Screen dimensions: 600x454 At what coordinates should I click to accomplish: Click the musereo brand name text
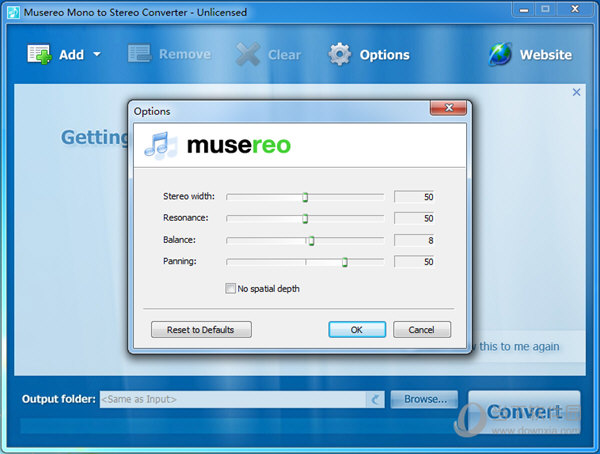pyautogui.click(x=239, y=145)
